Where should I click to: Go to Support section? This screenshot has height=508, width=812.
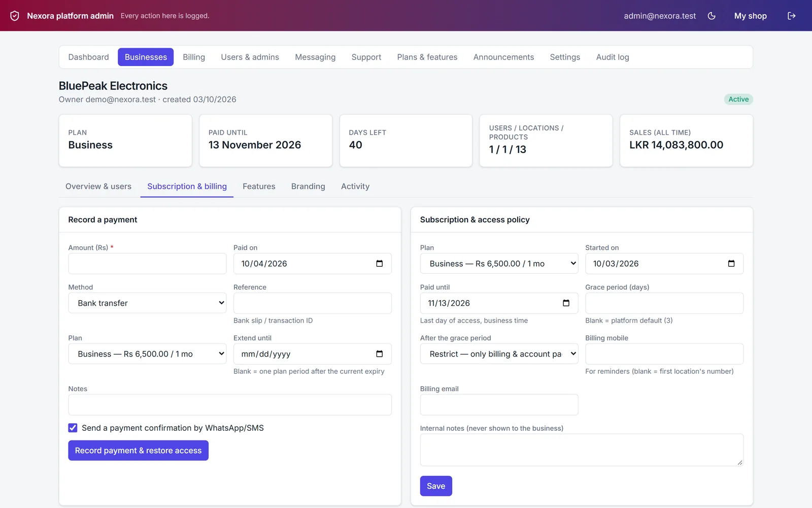(366, 57)
